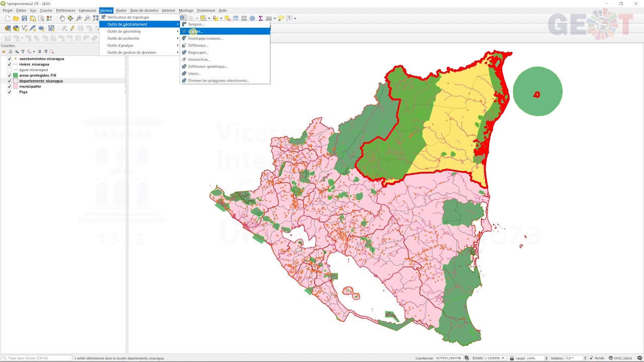Click the pink municipalite color swatch
The image size is (644, 362).
16,86
